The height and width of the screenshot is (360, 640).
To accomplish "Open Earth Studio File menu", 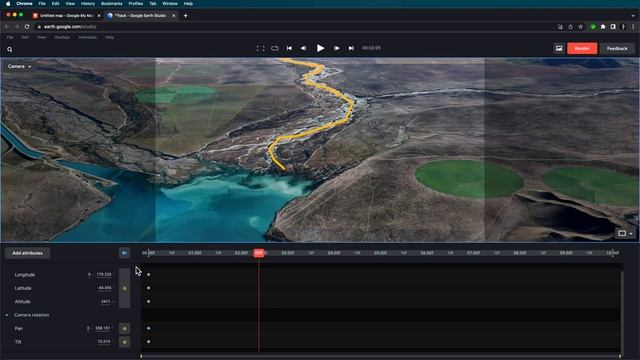I will [10, 37].
